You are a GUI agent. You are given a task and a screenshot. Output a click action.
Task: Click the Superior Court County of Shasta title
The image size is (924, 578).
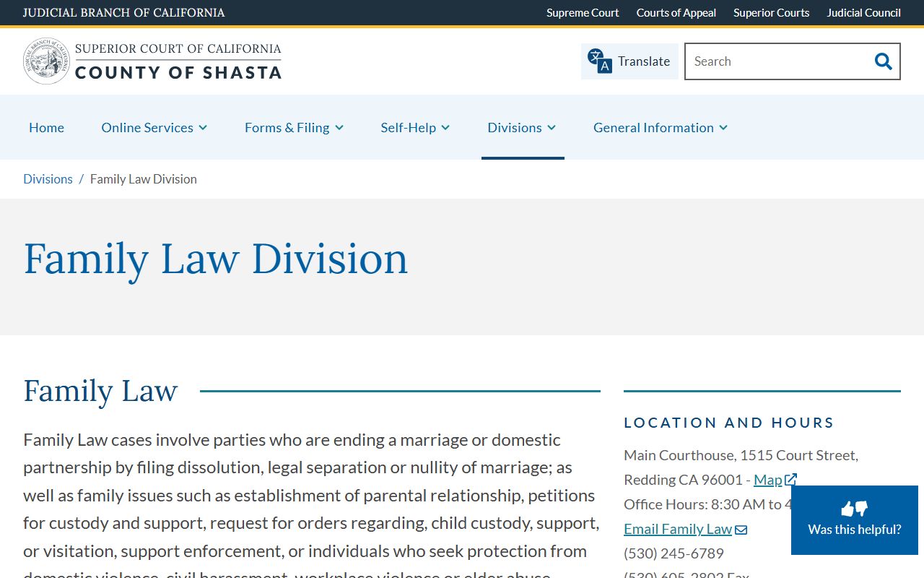178,61
